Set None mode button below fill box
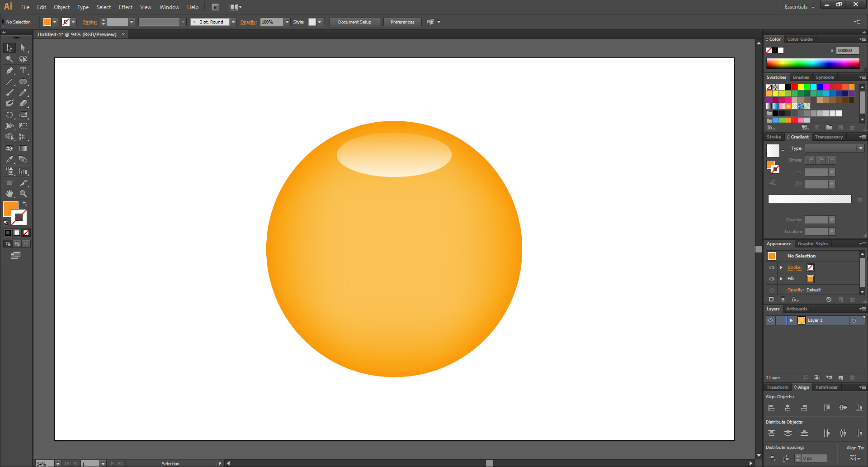This screenshot has width=868, height=467. tap(26, 233)
